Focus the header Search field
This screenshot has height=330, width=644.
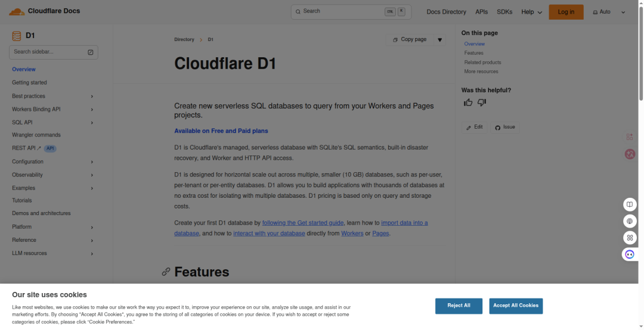click(351, 12)
